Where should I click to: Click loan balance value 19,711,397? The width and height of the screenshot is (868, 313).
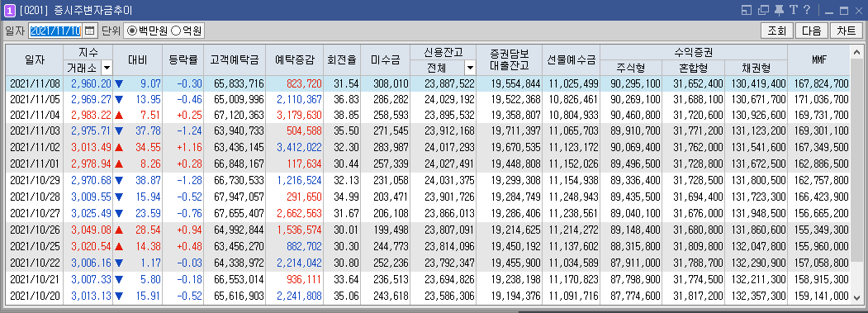tap(516, 132)
